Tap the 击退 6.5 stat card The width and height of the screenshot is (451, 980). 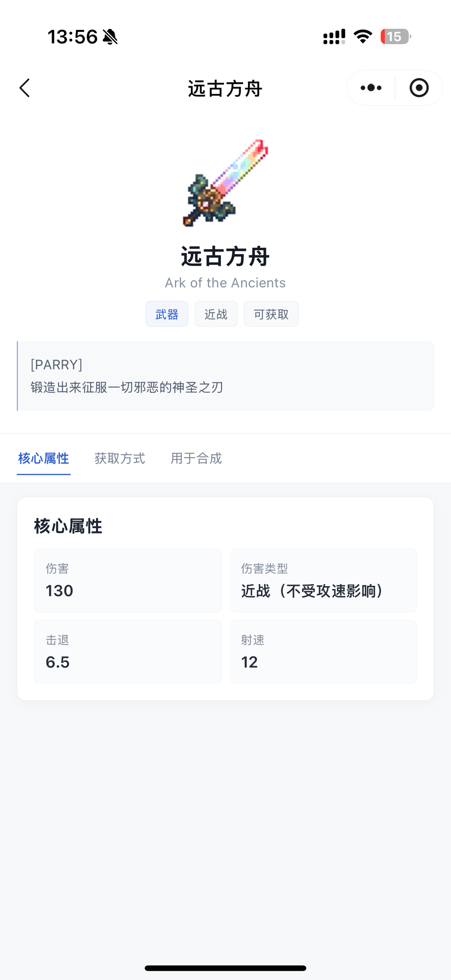[x=128, y=652]
